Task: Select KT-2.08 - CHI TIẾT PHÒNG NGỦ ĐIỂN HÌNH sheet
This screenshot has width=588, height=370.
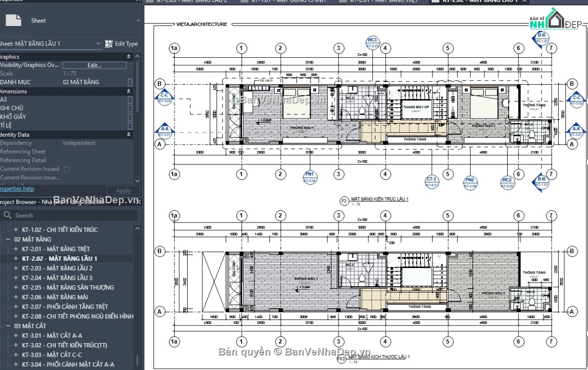Action: click(77, 316)
